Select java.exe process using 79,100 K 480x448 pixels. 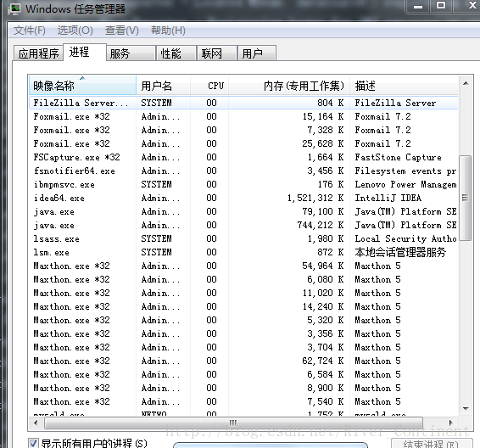pos(243,211)
